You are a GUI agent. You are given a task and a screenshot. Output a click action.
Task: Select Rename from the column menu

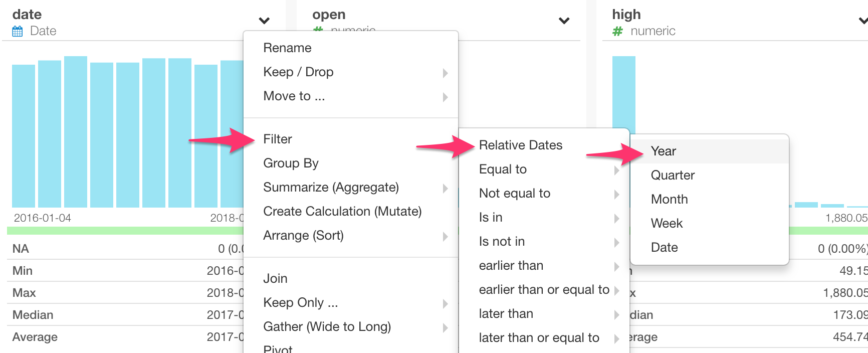click(x=287, y=48)
